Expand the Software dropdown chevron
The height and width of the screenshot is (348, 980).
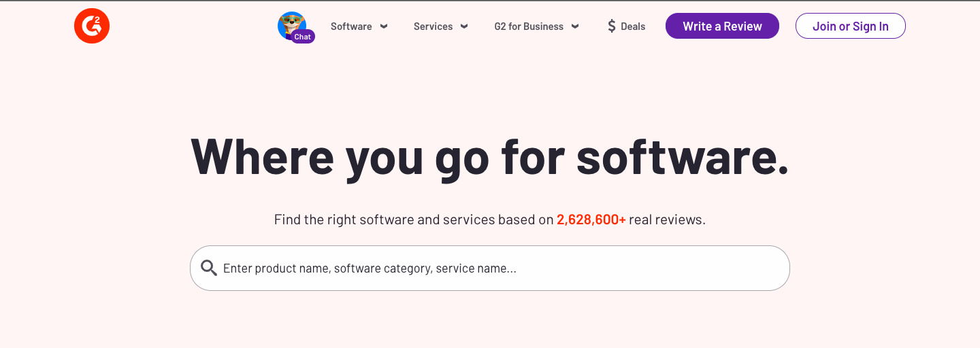tap(384, 27)
